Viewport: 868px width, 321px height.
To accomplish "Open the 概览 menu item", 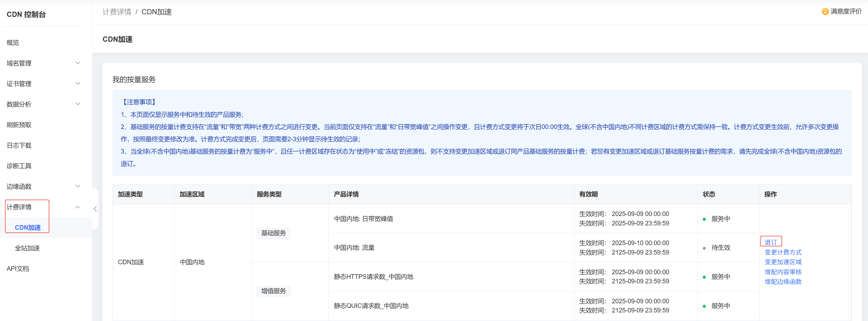I will (13, 43).
